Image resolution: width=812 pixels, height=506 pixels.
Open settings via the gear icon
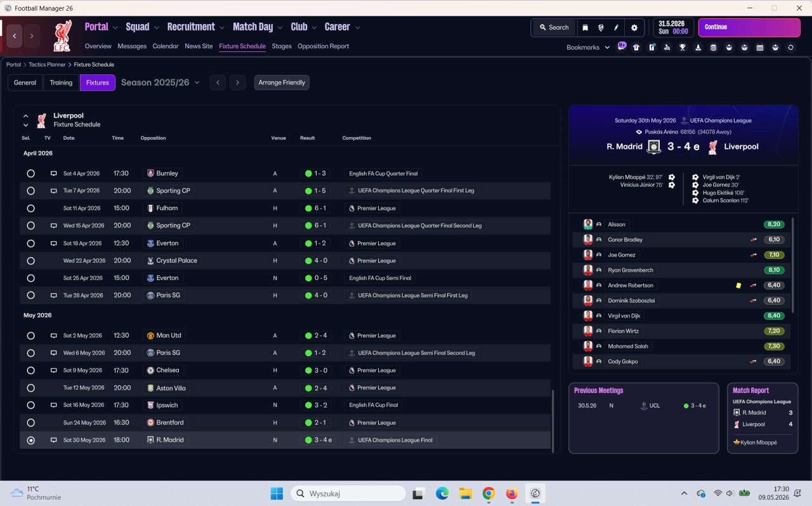[x=634, y=27]
